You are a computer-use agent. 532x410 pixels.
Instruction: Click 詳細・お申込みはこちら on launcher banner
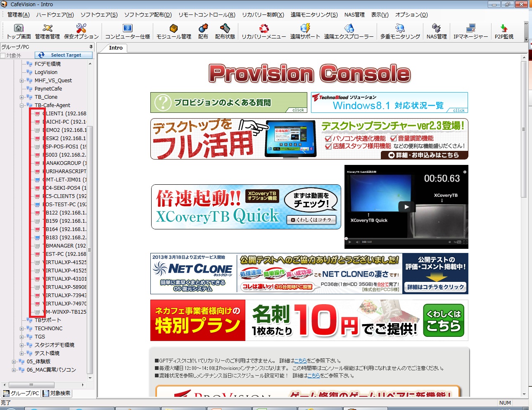point(424,155)
